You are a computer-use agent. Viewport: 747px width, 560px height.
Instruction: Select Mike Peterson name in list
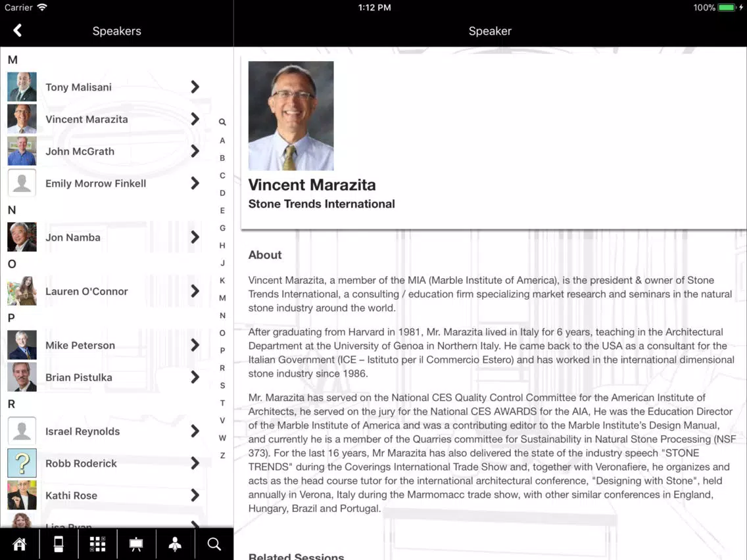point(80,345)
